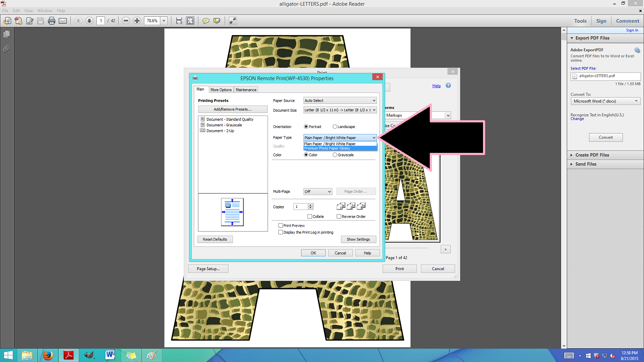The width and height of the screenshot is (644, 362).
Task: Open the page thumbnails side panel icon
Action: coord(6,34)
